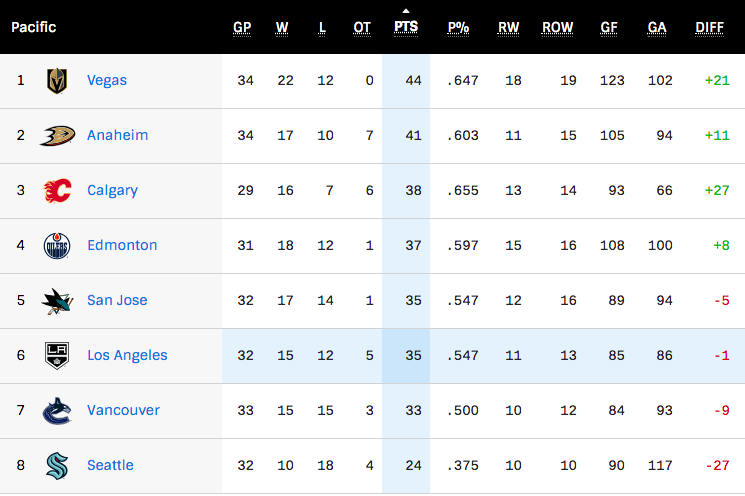Sort table by GP column header

click(x=242, y=28)
